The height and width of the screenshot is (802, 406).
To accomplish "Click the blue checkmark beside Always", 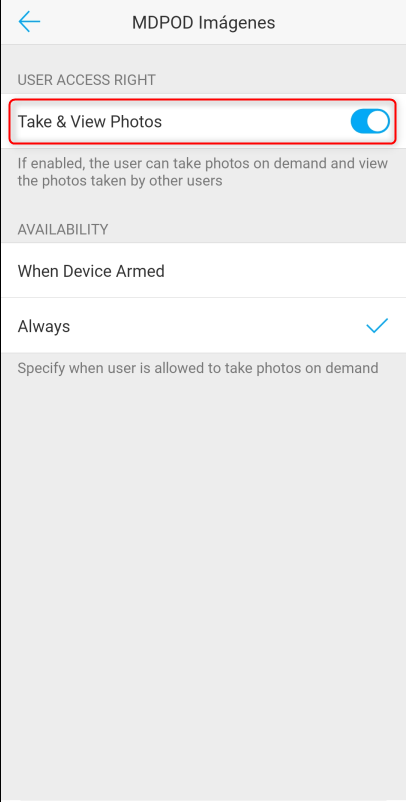I will pos(377,325).
